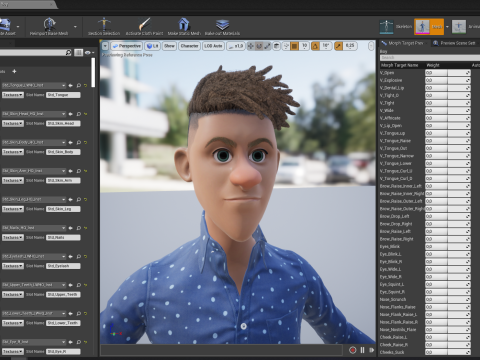480x360 pixels.
Task: Open the rotation snap 10° value menu
Action: pos(326,46)
